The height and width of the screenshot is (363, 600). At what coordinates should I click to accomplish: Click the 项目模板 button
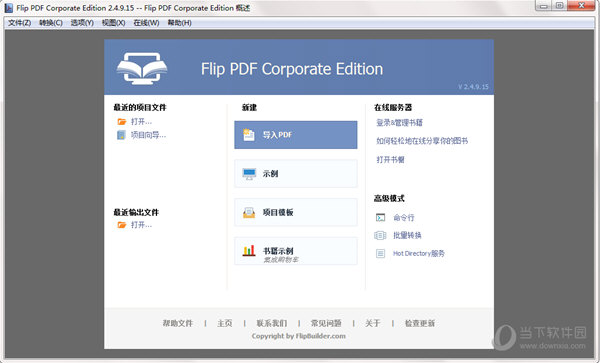tap(296, 212)
